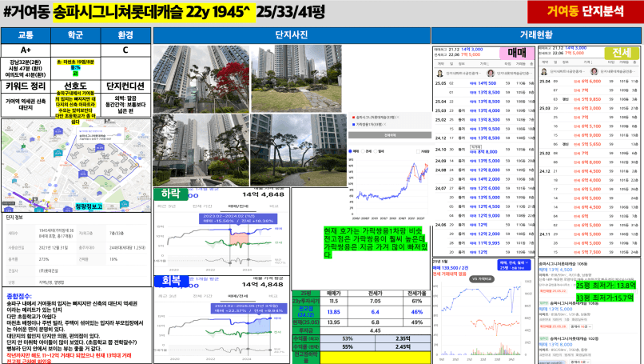
Task: Click the 매매 14억 500 transaction row
Action: tap(485, 83)
